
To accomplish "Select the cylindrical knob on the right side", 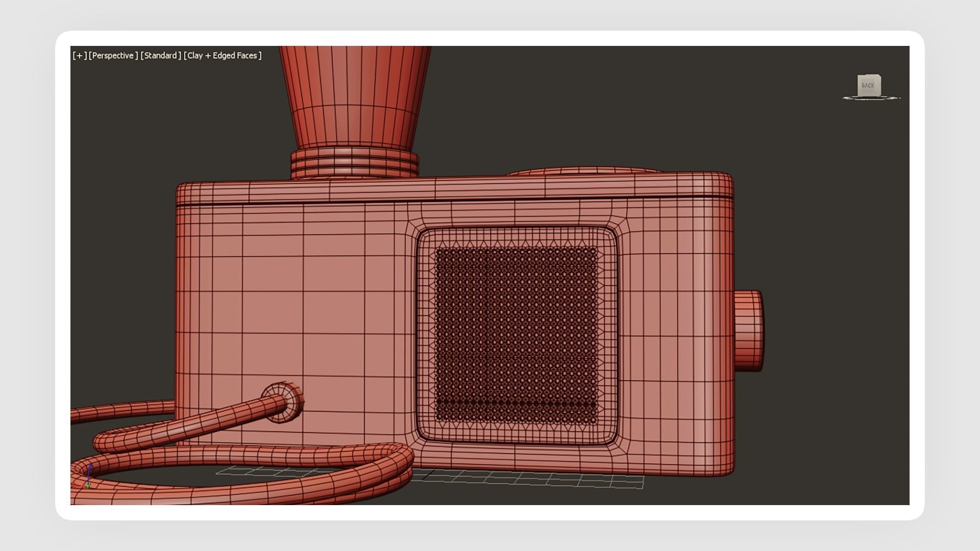I will (x=748, y=331).
